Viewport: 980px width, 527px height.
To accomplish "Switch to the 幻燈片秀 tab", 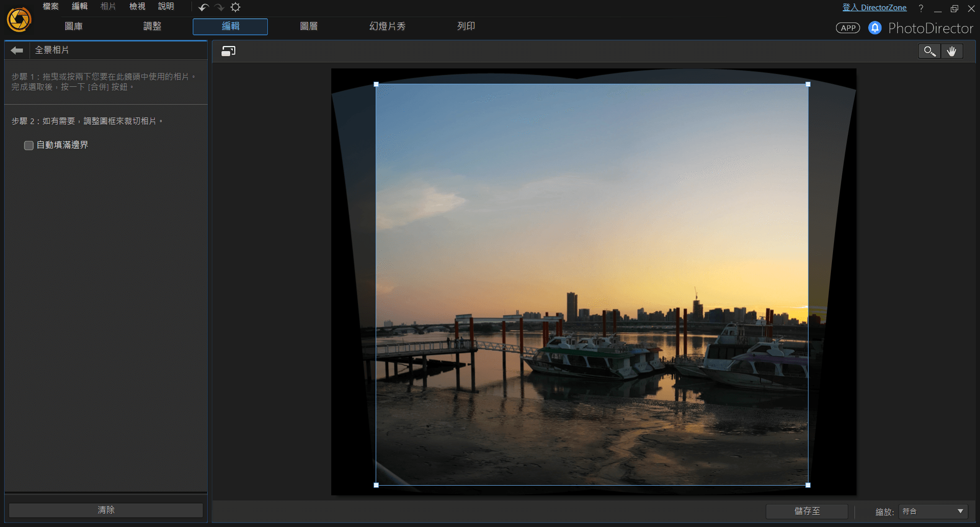I will pos(387,27).
